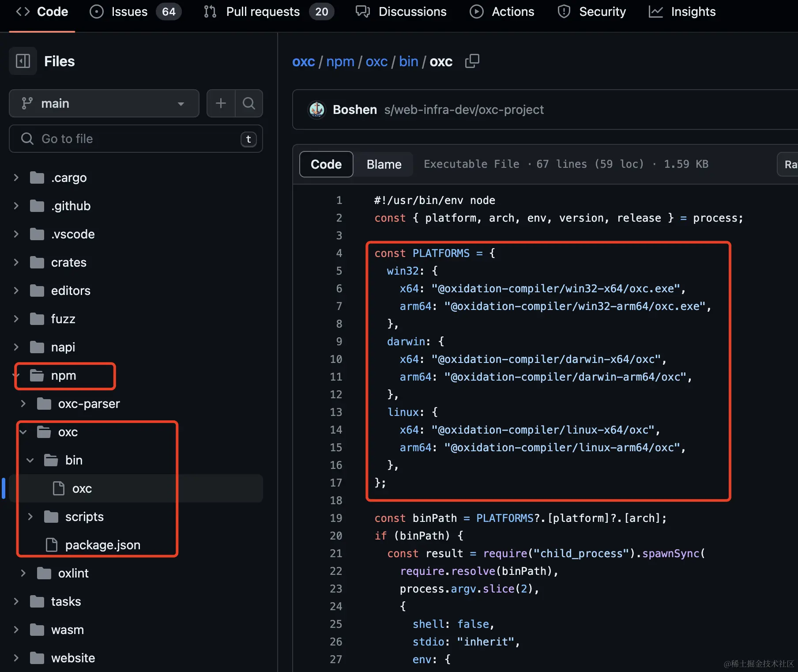Go to the npm / oxc breadcrumb link
This screenshot has height=672, width=798.
coord(376,61)
